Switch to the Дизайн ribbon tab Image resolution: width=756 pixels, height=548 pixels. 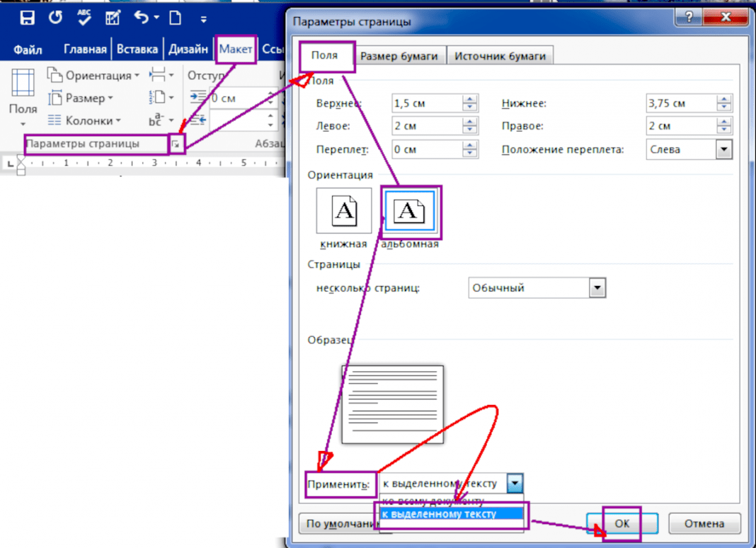click(x=188, y=49)
